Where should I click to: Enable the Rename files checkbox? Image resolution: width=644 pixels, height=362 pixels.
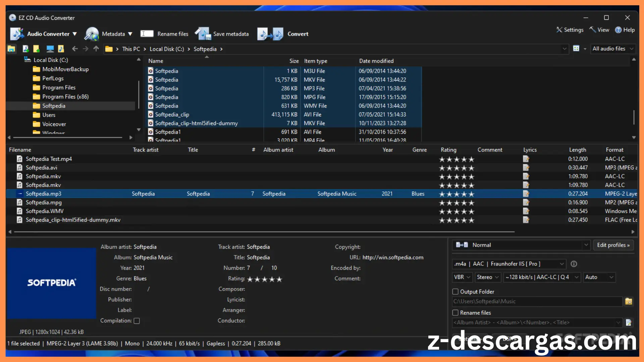[x=455, y=313]
